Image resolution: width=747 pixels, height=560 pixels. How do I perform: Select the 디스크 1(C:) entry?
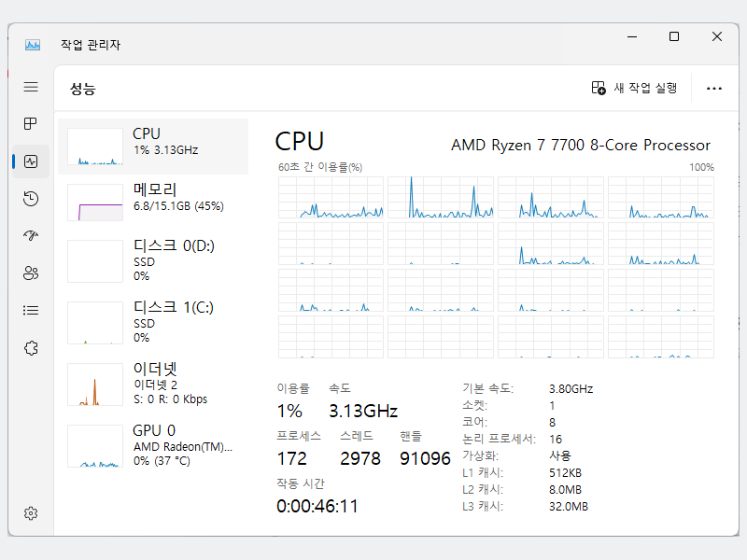coord(153,322)
